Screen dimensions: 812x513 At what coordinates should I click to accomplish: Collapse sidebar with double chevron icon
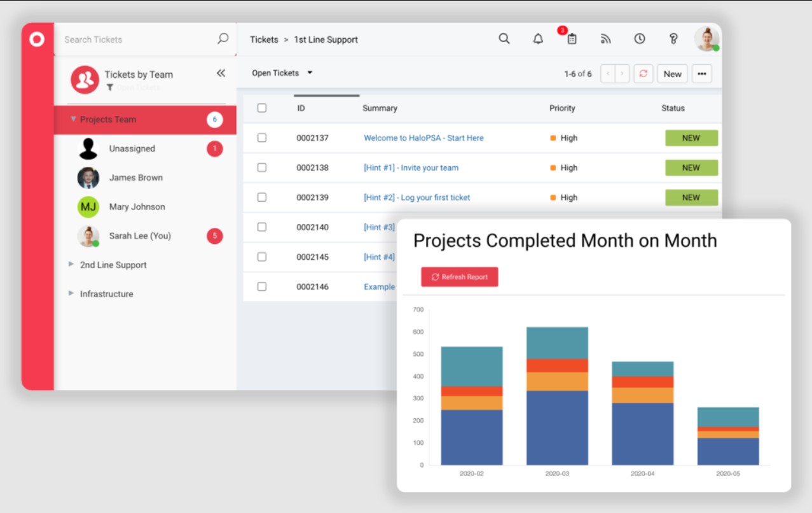coord(221,73)
